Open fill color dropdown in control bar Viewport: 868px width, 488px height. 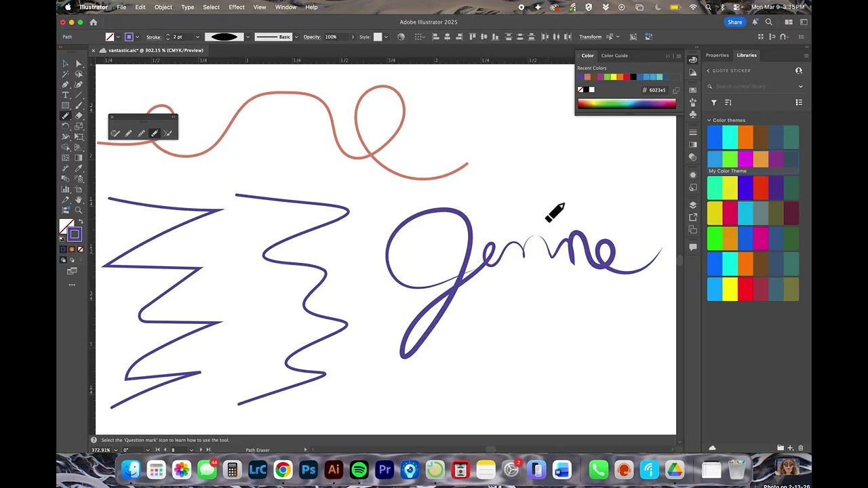click(119, 37)
